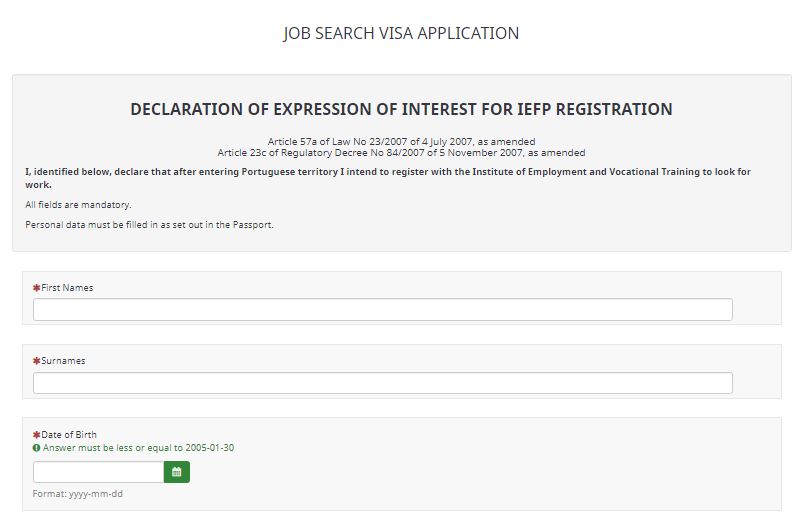Focus the First Names text field
The height and width of the screenshot is (521, 801).
[383, 310]
